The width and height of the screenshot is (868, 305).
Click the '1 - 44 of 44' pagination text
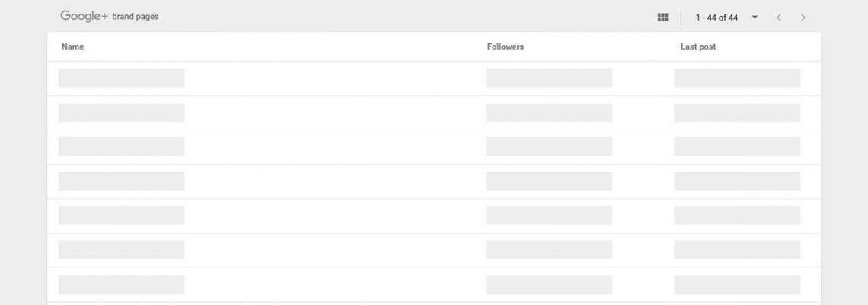pos(716,18)
